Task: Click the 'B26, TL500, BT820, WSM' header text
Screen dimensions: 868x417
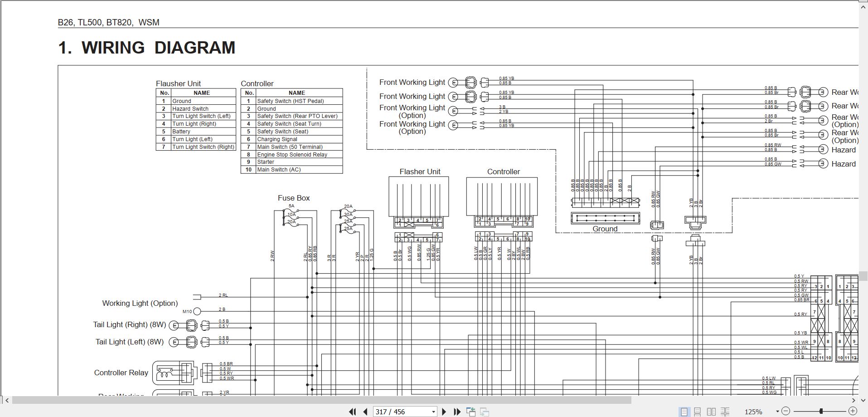Action: (x=108, y=23)
